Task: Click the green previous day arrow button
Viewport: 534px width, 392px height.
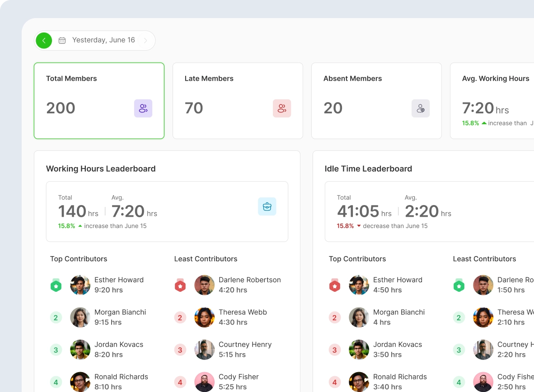Action: click(x=44, y=41)
